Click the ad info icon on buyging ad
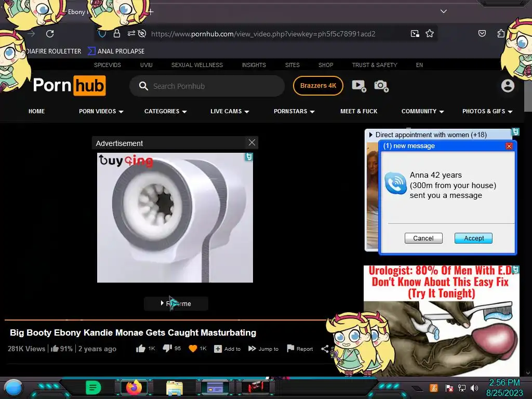This screenshot has height=399, width=532. click(x=249, y=157)
